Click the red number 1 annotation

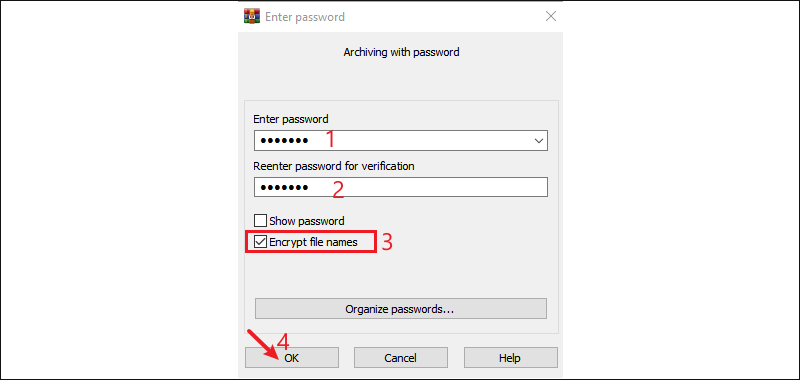click(x=331, y=139)
